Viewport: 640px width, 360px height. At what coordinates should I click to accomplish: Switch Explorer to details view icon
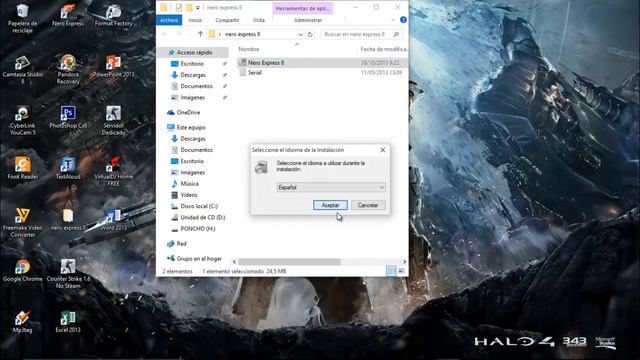(391, 271)
